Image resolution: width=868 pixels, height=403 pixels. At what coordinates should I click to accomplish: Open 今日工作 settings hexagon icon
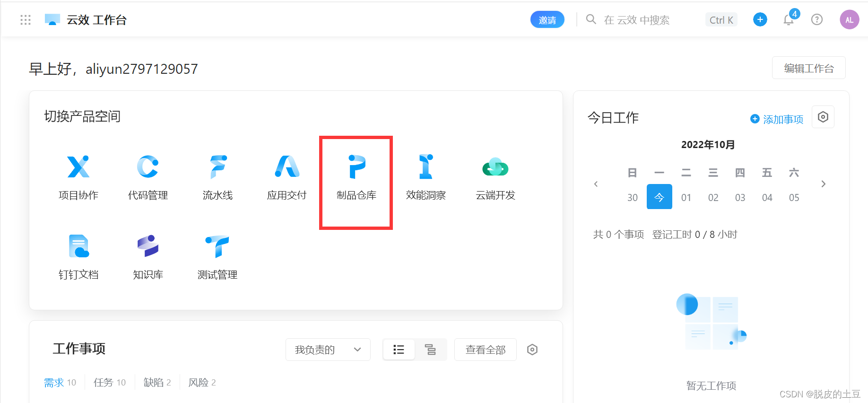[823, 117]
